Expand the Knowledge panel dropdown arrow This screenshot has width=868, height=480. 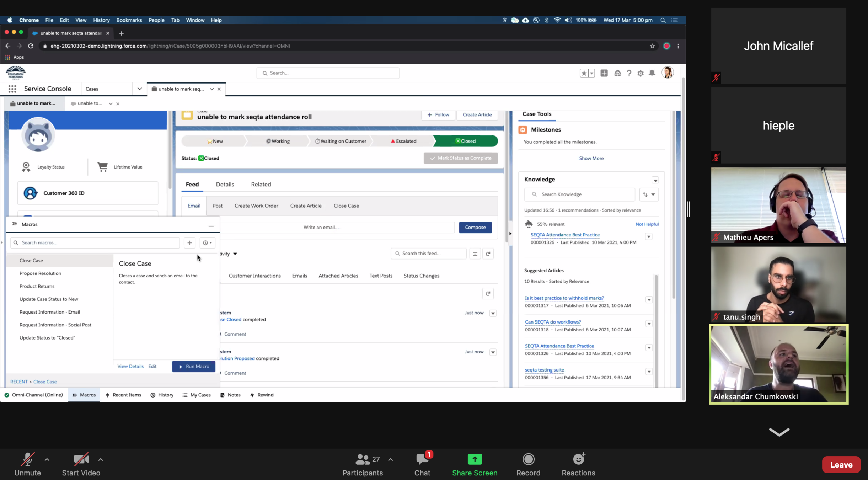coord(655,180)
